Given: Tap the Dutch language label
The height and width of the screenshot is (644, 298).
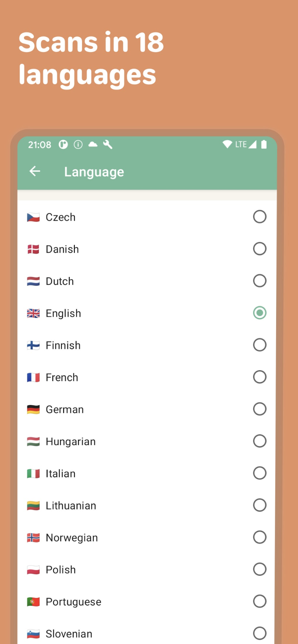Looking at the screenshot, I should pos(60,281).
